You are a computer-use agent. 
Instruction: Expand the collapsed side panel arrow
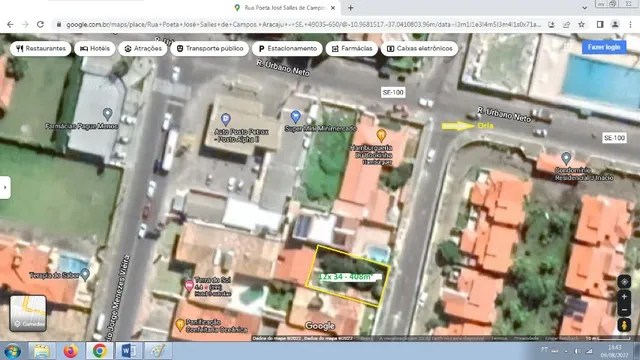pyautogui.click(x=5, y=187)
